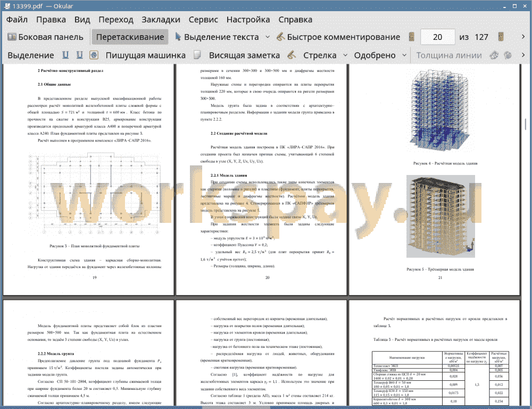Toggle the Выделение highlighter tool
This screenshot has height=409, width=532.
pos(30,55)
